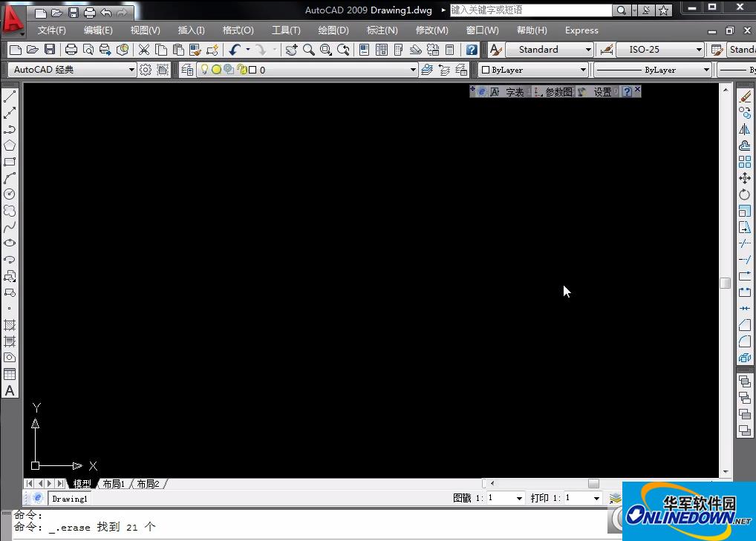This screenshot has width=756, height=541.
Task: Switch to the 布局2 layout tab
Action: pyautogui.click(x=148, y=484)
